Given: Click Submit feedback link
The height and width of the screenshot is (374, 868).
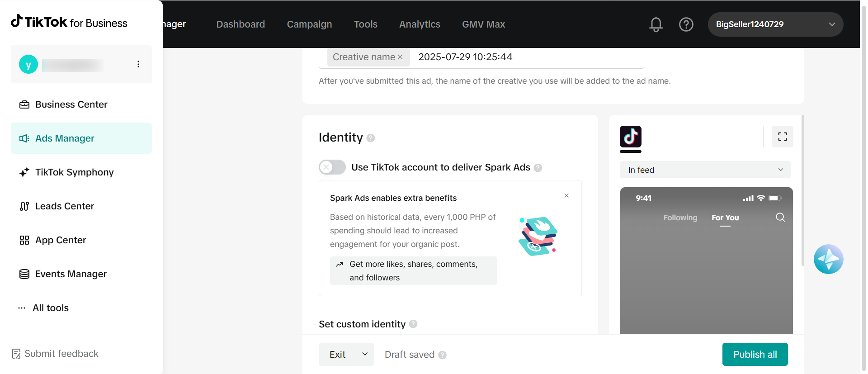Looking at the screenshot, I should click(55, 354).
